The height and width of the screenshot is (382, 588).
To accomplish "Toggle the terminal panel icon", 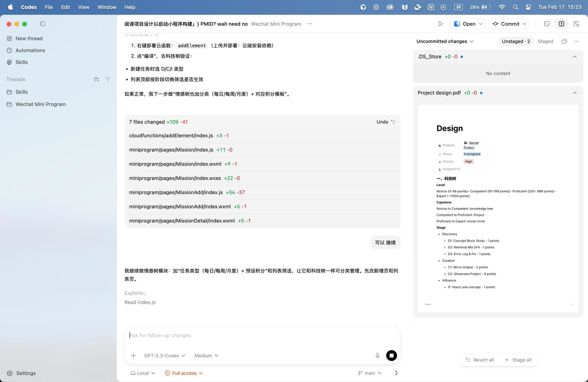I will tap(547, 24).
